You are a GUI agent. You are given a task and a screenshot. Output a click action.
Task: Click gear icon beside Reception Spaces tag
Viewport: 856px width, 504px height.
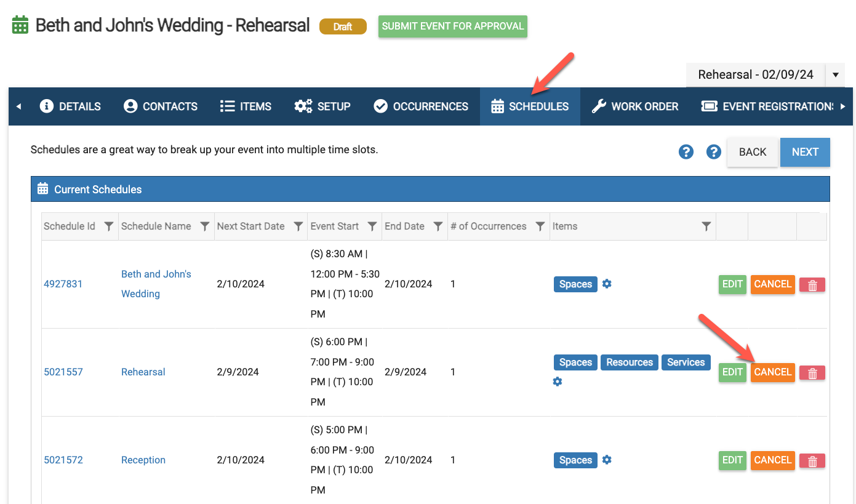click(607, 460)
